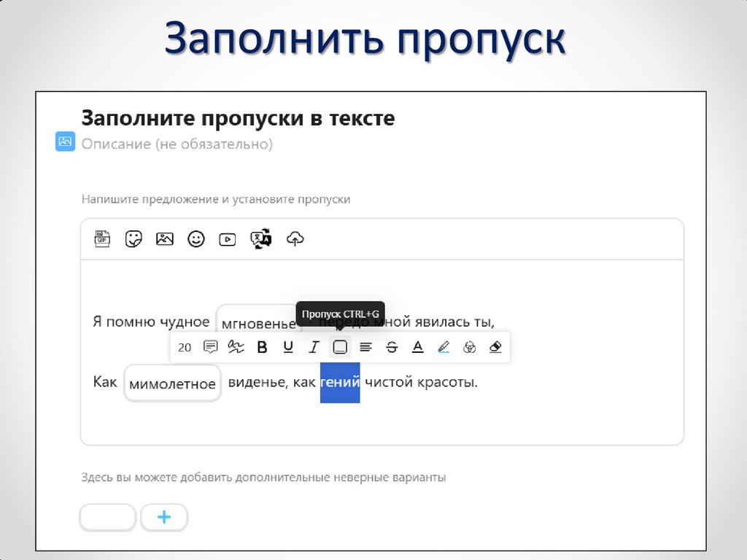Viewport: 747px width, 560px height.
Task: Add a wrong variant with the plus button
Action: click(164, 517)
